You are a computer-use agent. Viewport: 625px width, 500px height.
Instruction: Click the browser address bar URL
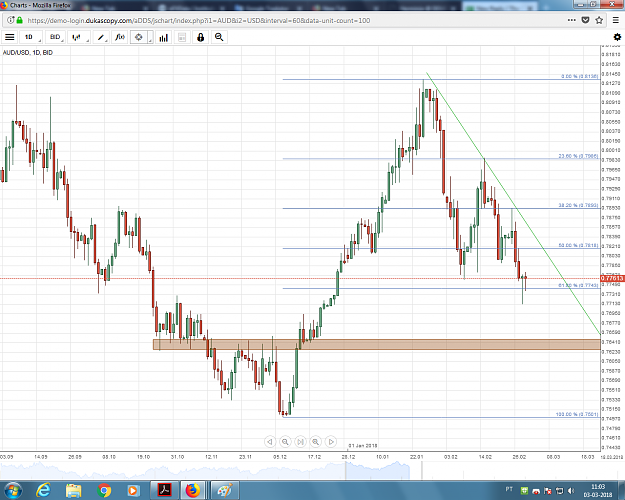199,20
